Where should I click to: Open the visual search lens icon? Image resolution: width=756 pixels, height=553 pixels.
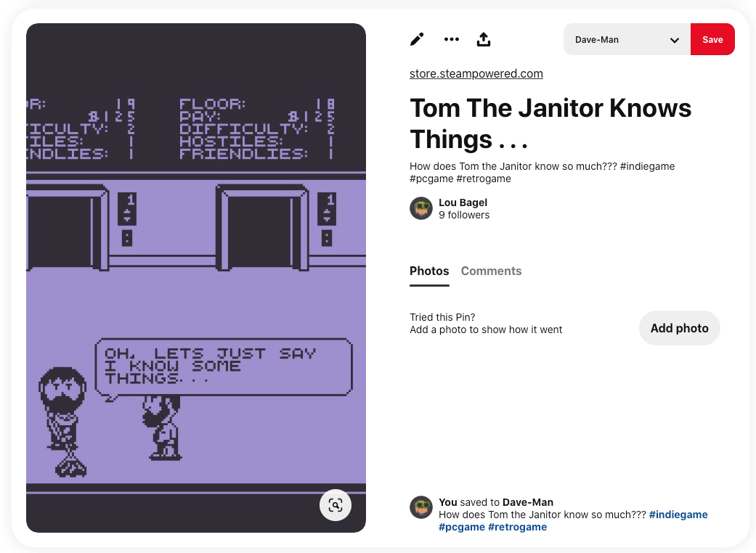[336, 505]
